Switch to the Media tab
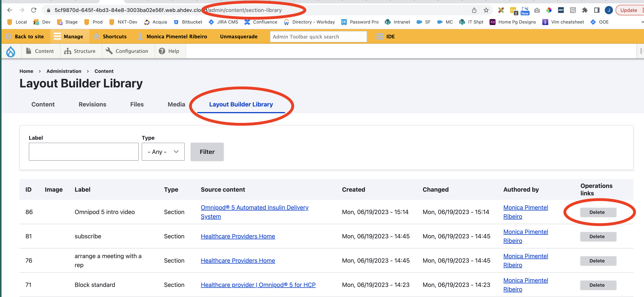Image resolution: width=644 pixels, height=297 pixels. click(x=176, y=104)
